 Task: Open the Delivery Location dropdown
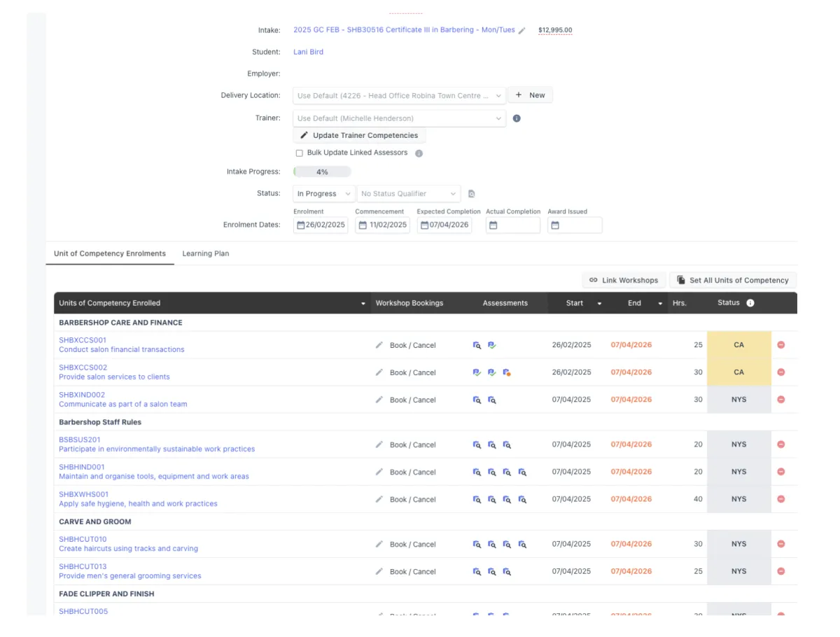pos(399,96)
